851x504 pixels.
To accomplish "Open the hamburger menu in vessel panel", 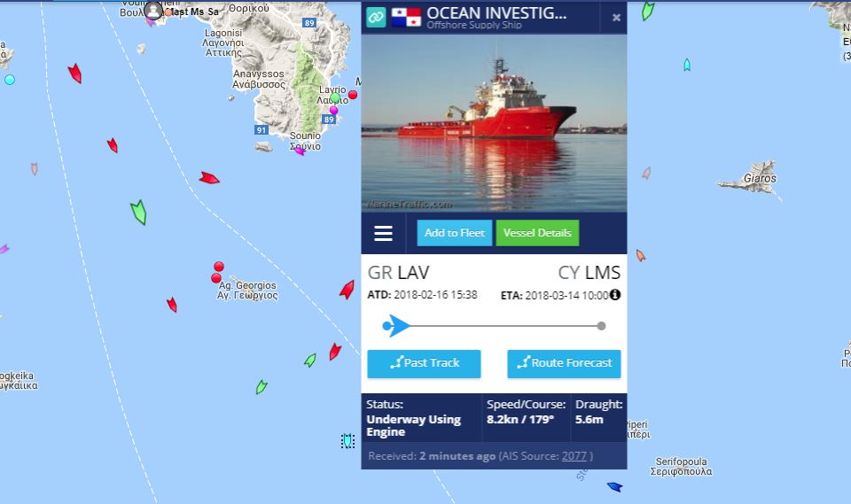I will point(383,233).
